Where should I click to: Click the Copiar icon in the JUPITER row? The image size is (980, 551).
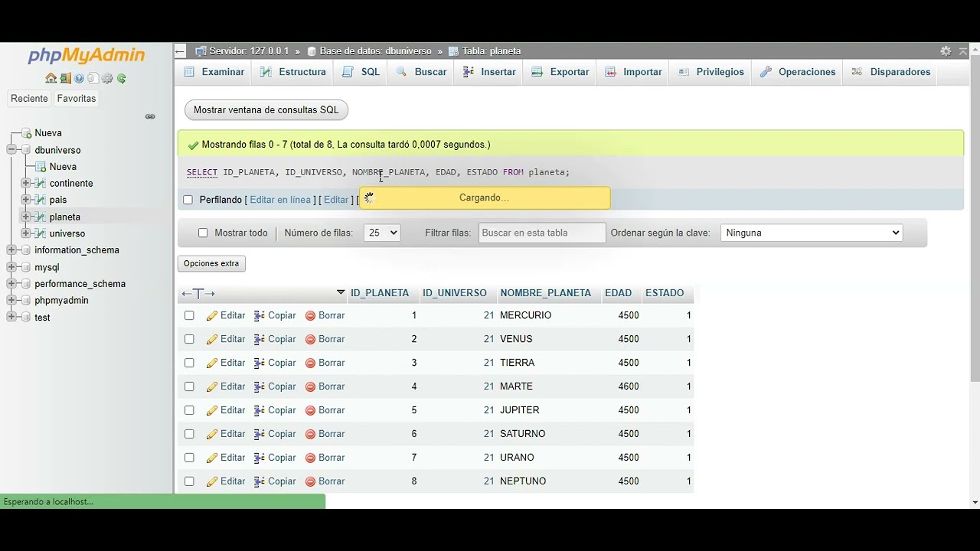(x=260, y=410)
